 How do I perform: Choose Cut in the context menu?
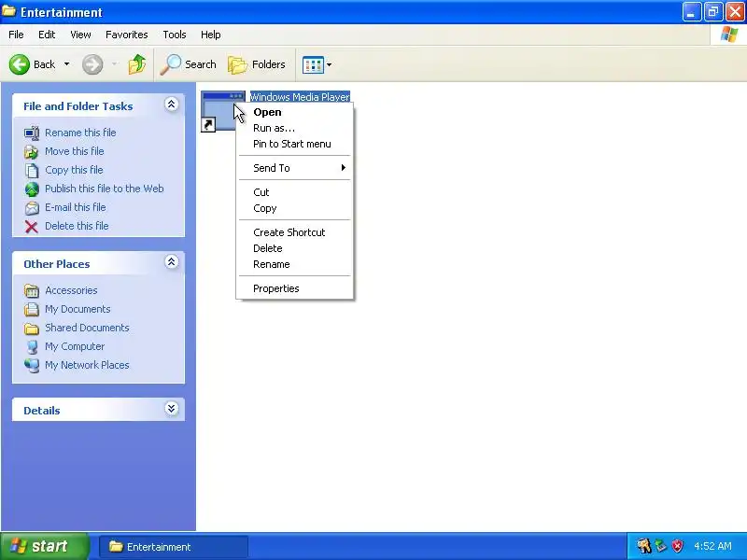click(x=295, y=192)
